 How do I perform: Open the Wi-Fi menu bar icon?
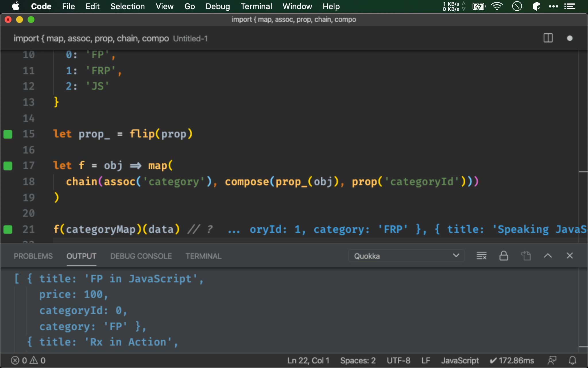497,6
